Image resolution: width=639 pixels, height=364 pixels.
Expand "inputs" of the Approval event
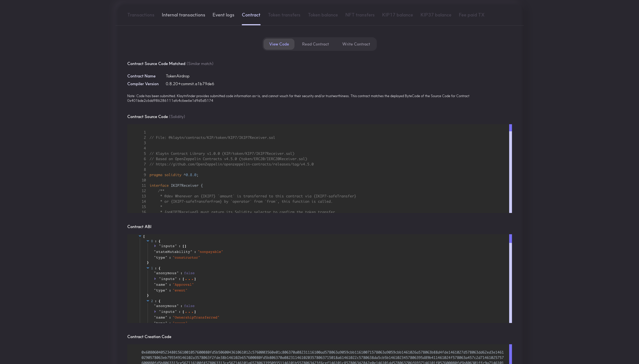tap(155, 279)
